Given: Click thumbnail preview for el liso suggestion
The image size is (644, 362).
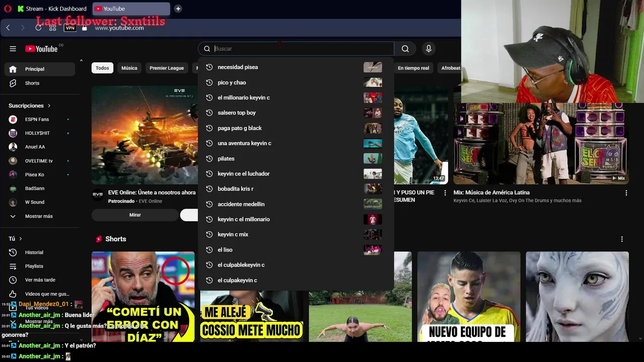Looking at the screenshot, I should click(373, 249).
